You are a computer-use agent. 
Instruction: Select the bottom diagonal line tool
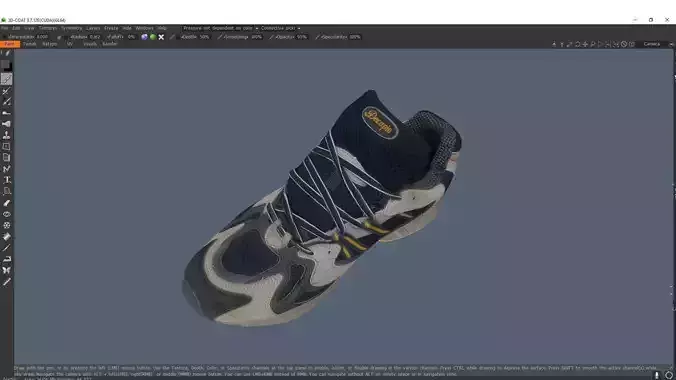pyautogui.click(x=6, y=282)
